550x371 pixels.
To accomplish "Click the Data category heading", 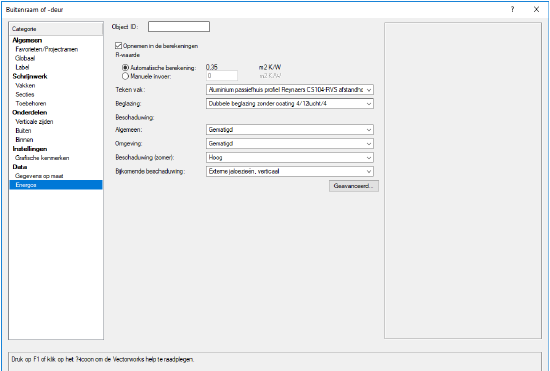I will click(20, 167).
